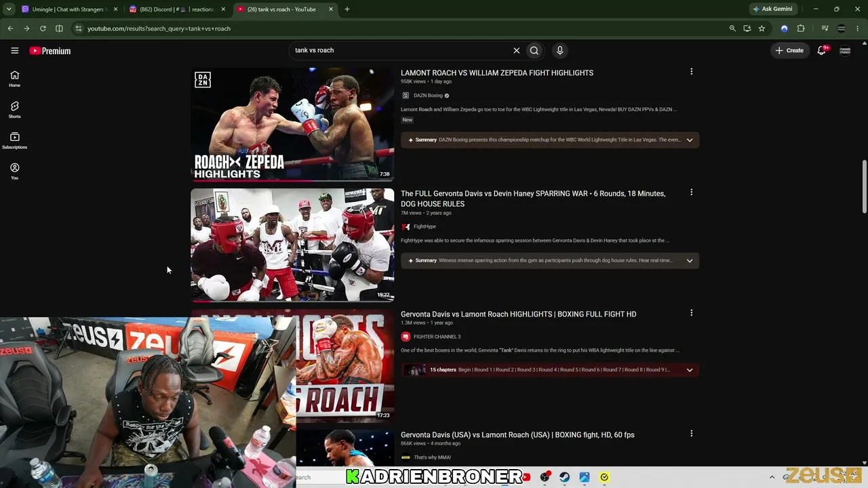Search with your voice microphone
The image size is (868, 488).
559,50
